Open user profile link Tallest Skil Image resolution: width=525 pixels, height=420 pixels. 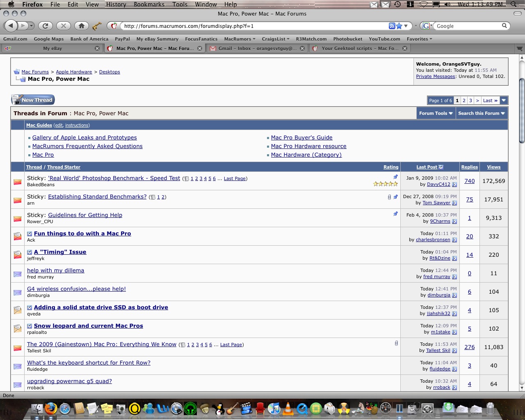coord(438,351)
